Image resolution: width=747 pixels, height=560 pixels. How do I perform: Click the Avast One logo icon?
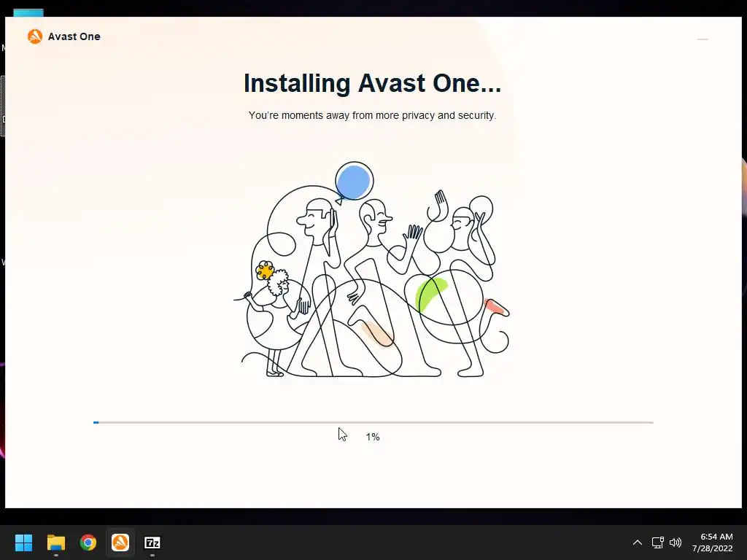[x=35, y=36]
